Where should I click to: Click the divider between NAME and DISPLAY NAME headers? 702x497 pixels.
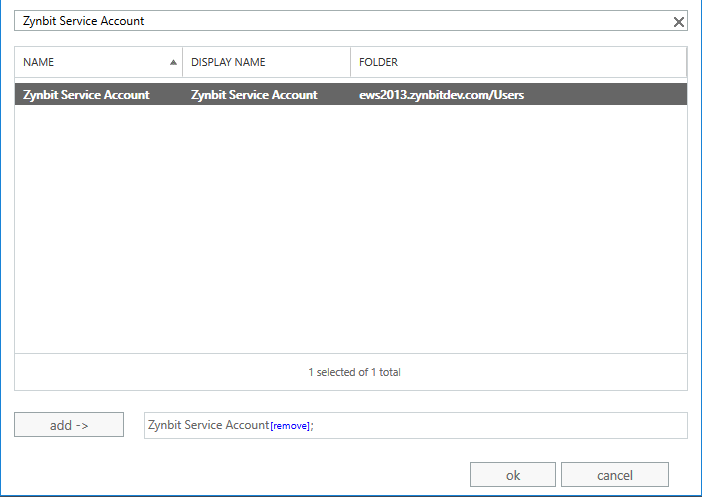183,62
